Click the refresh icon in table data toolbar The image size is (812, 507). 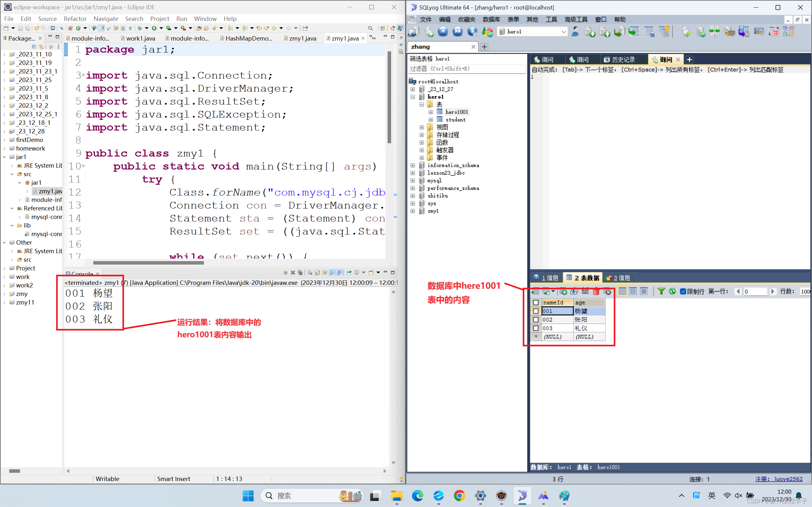(672, 292)
